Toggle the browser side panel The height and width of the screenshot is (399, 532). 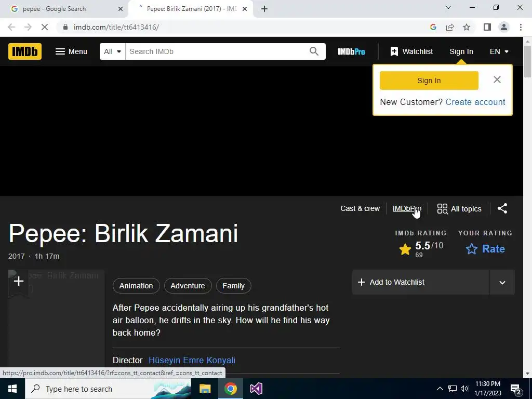[487, 27]
